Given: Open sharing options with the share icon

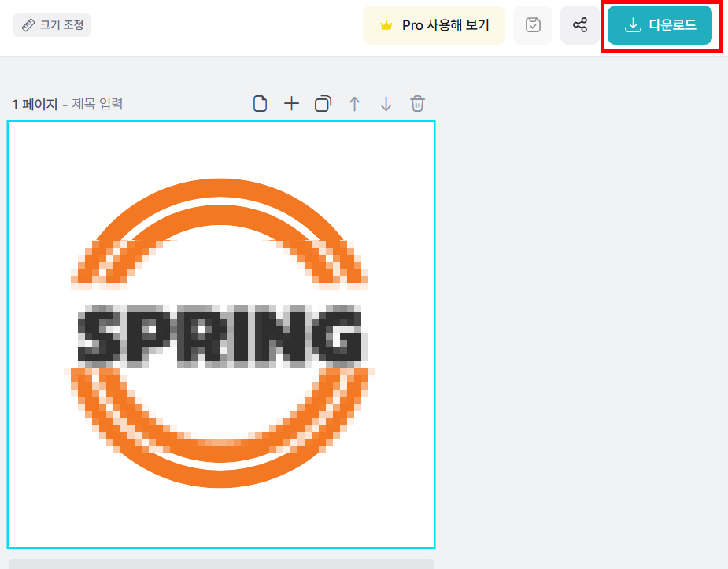Looking at the screenshot, I should click(x=580, y=24).
